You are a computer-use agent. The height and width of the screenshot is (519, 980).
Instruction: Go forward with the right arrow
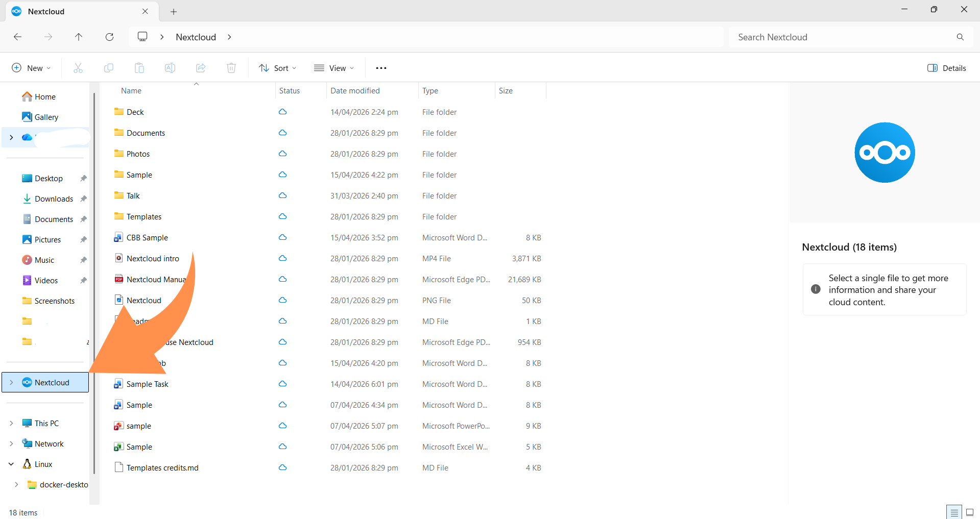48,37
